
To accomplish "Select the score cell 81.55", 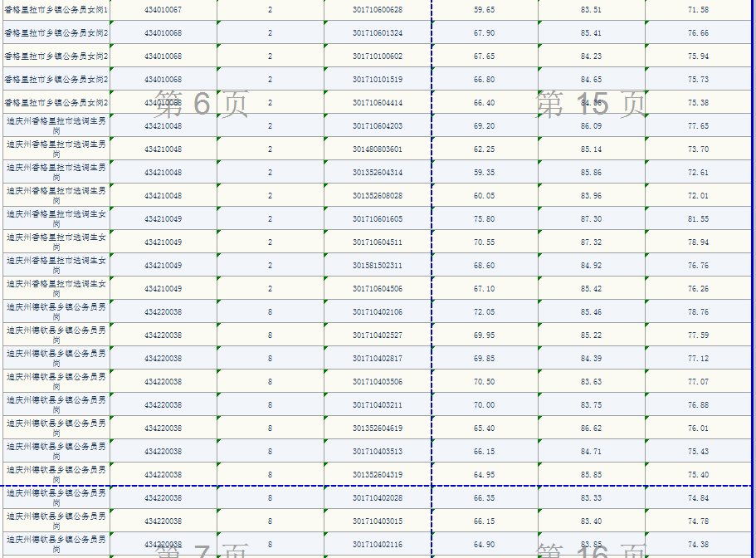I will [x=698, y=219].
